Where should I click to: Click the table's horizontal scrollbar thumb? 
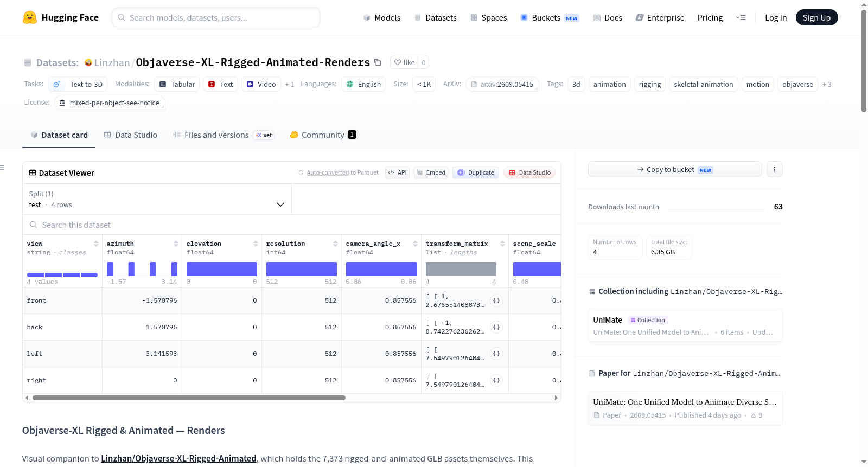point(189,398)
